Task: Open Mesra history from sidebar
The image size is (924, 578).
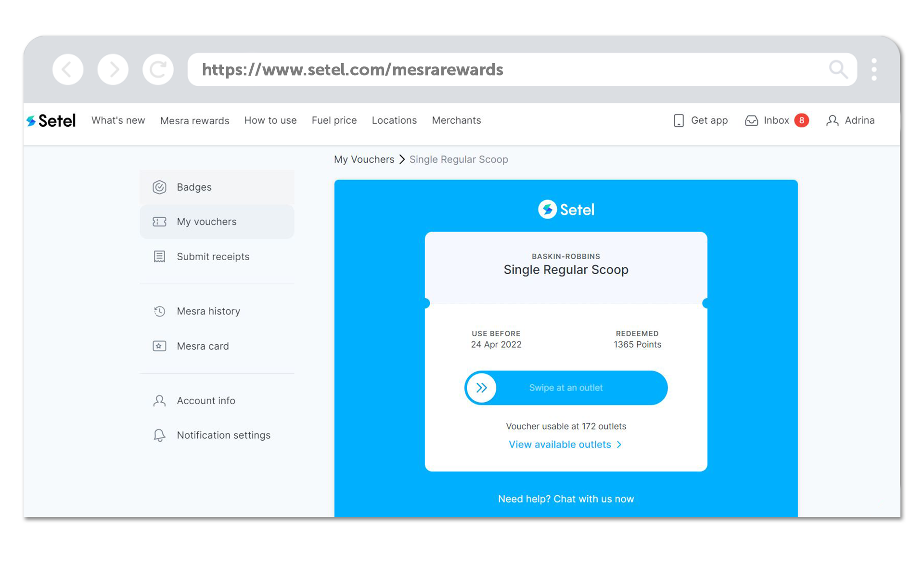Action: (x=208, y=311)
